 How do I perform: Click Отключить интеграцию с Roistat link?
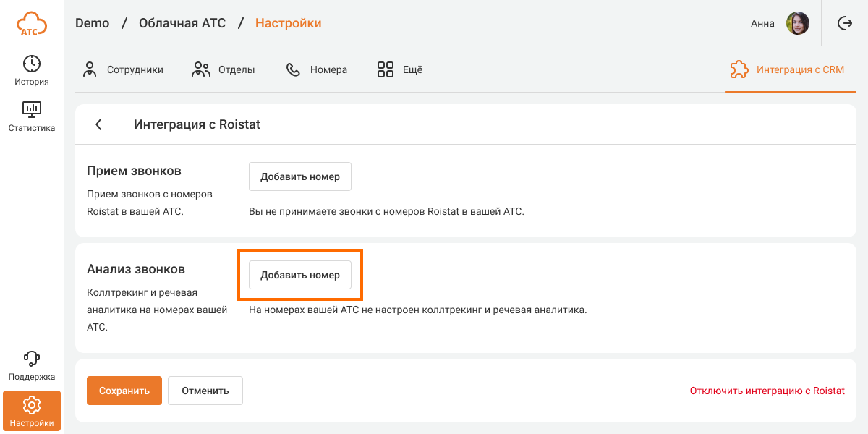tap(767, 391)
